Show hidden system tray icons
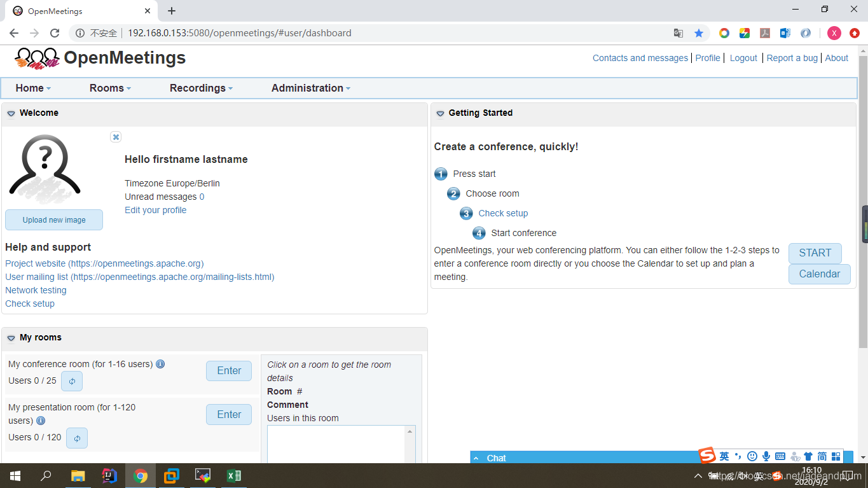Screen dimensions: 868x488 (x=698, y=476)
